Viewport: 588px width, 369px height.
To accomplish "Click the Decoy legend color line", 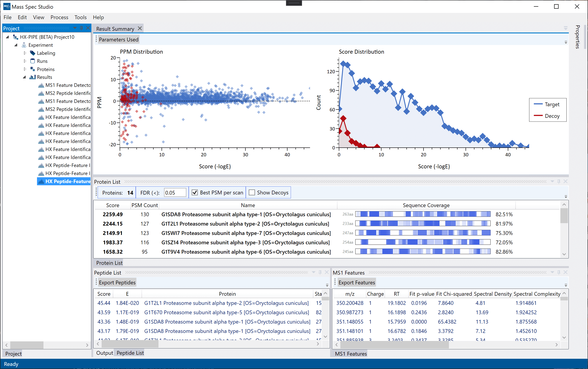I will coord(538,116).
